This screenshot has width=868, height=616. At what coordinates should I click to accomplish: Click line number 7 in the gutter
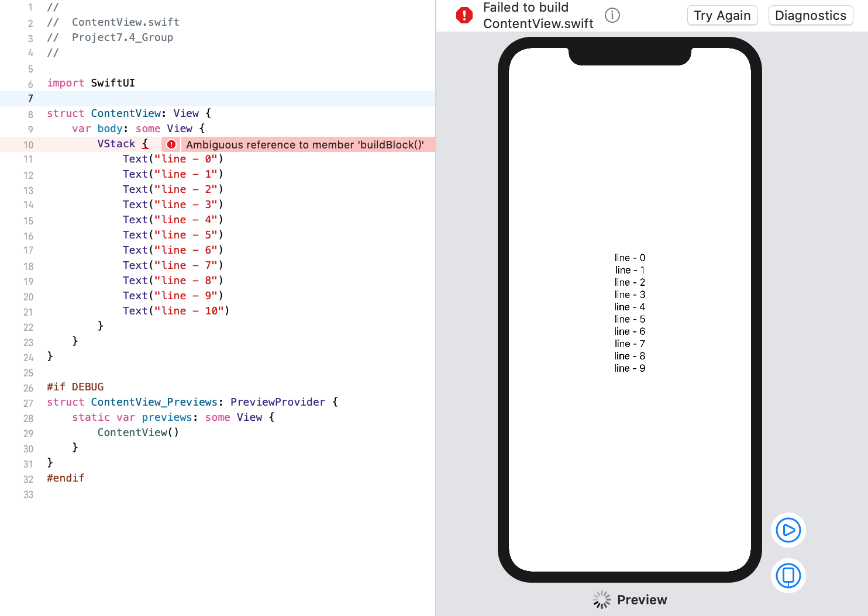pyautogui.click(x=30, y=98)
